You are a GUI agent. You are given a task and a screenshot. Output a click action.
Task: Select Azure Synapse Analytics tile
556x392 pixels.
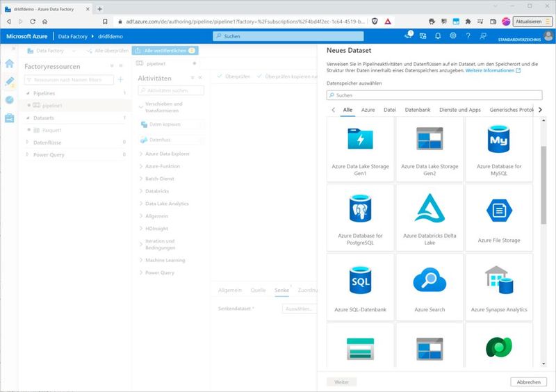pyautogui.click(x=499, y=287)
